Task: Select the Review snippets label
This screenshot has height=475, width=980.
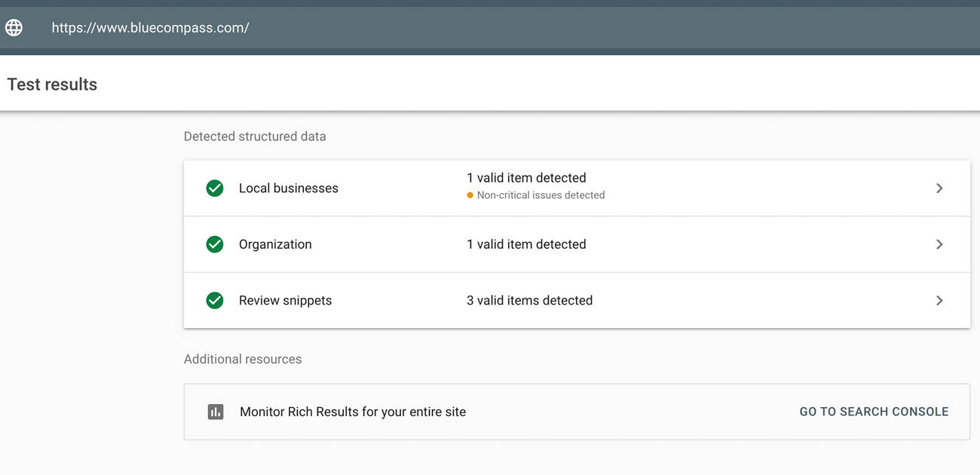Action: pyautogui.click(x=285, y=300)
